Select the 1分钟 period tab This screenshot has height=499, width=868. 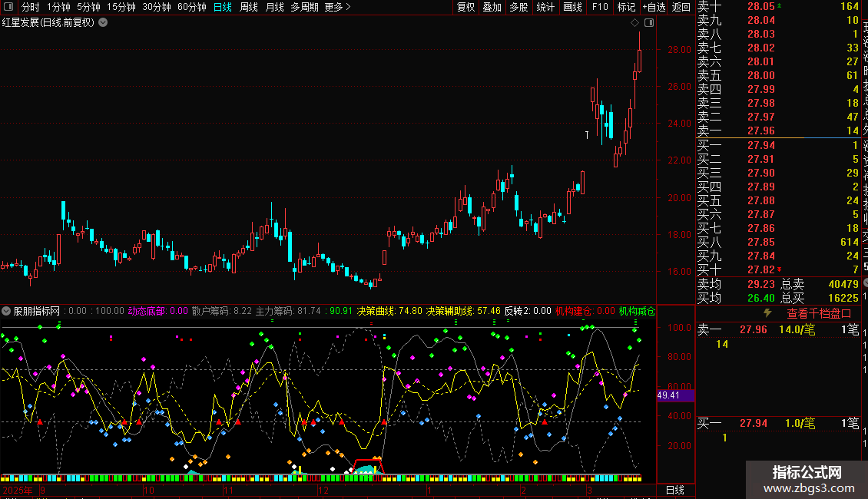point(58,7)
